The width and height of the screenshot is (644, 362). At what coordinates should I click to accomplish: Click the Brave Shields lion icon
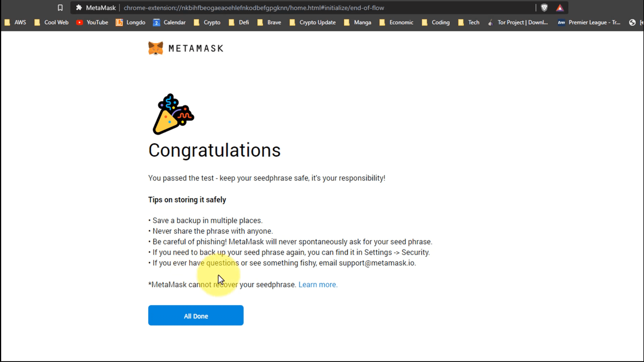pyautogui.click(x=544, y=8)
